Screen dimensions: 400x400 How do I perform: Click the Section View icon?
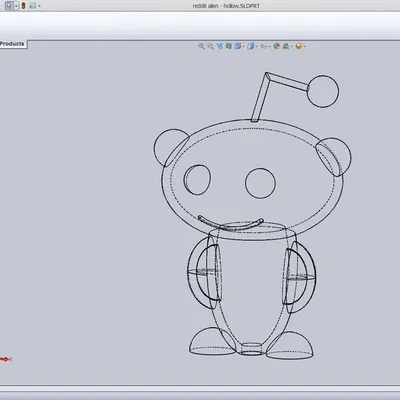tap(229, 46)
